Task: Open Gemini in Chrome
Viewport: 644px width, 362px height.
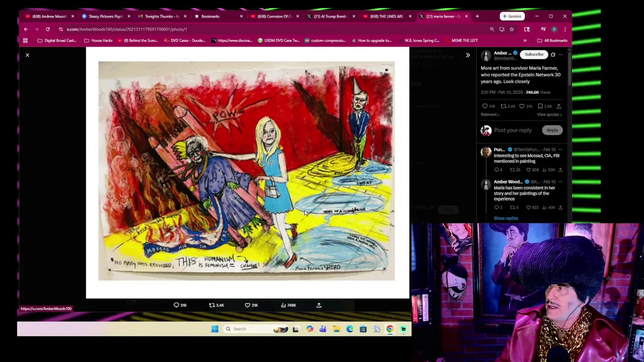Action: (512, 17)
